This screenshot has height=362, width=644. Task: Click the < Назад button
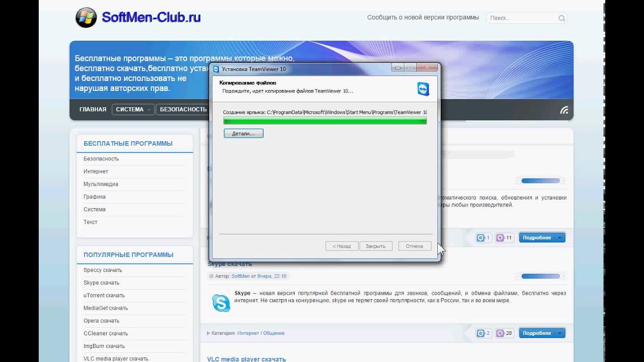coord(342,246)
